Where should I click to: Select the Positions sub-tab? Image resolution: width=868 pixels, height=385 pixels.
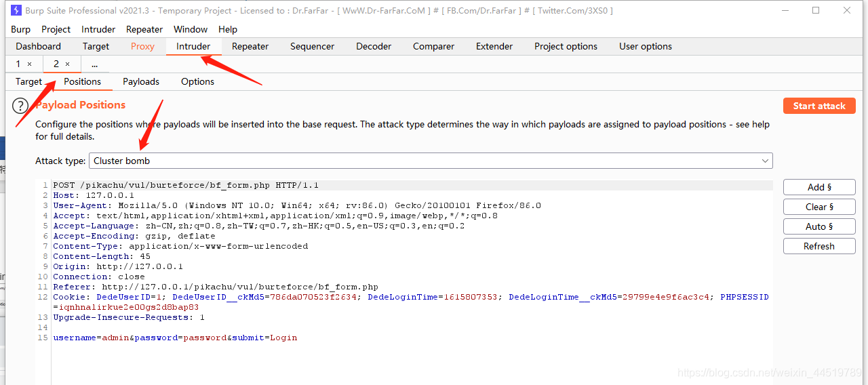pyautogui.click(x=83, y=81)
